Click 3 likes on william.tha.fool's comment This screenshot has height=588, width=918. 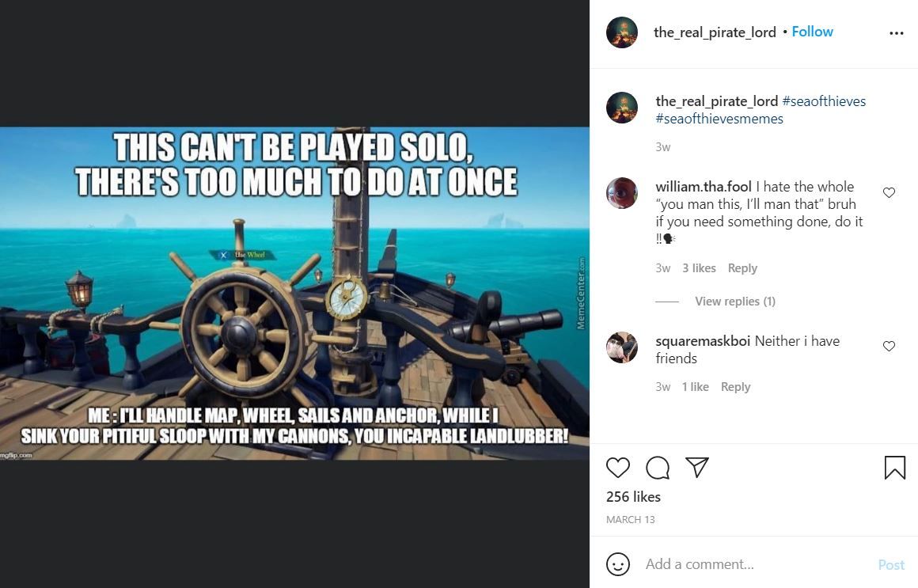tap(699, 267)
